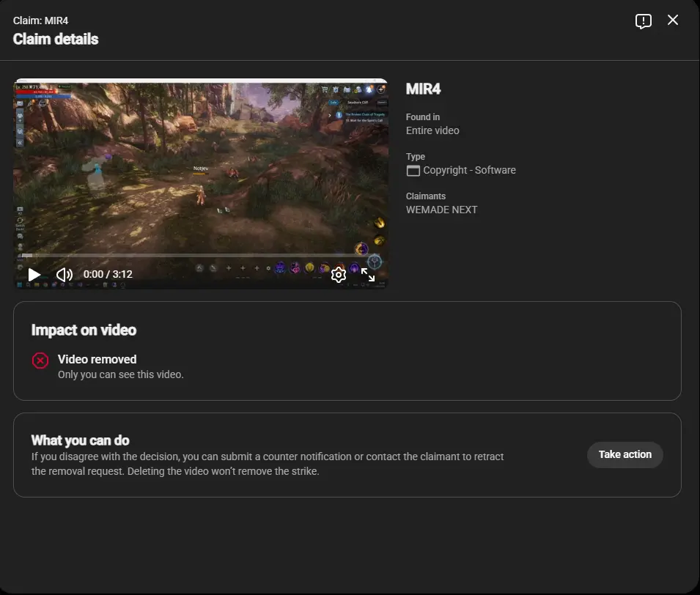This screenshot has width=700, height=595.
Task: Click the Take action button
Action: (625, 454)
